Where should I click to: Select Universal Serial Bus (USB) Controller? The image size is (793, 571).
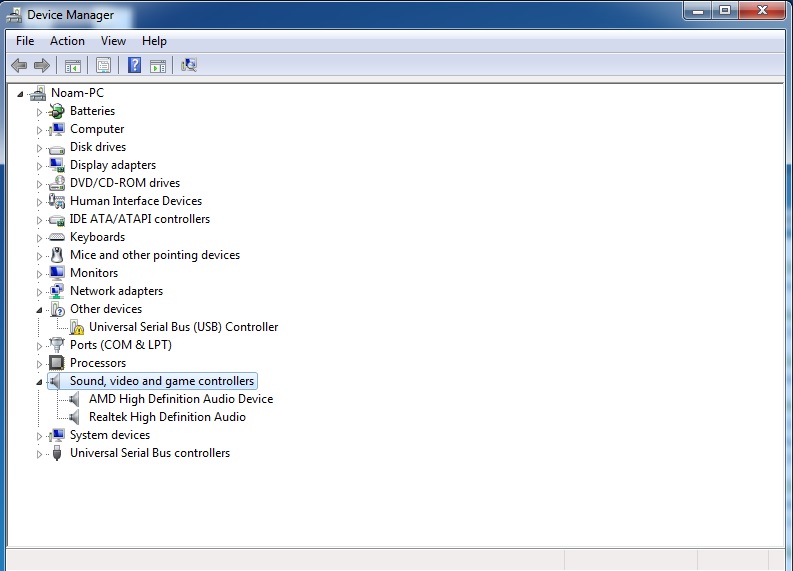184,327
